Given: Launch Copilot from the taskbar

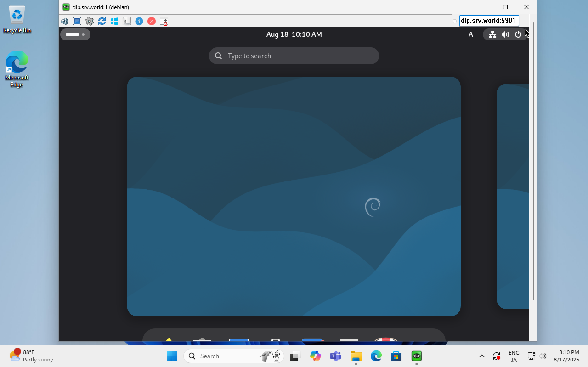Looking at the screenshot, I should pyautogui.click(x=315, y=356).
